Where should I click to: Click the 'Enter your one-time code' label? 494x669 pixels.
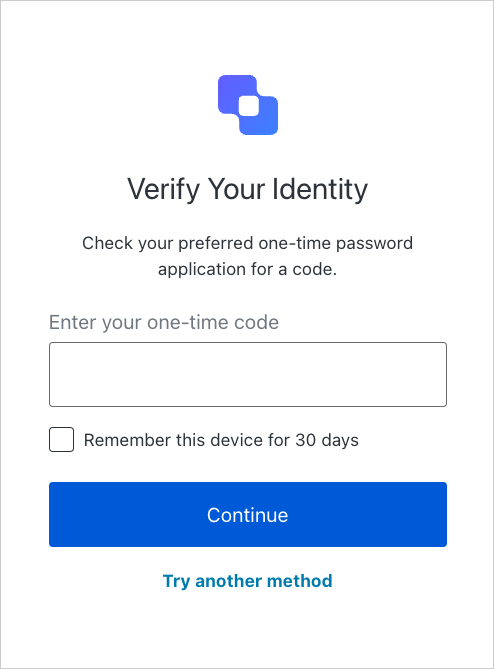click(x=164, y=322)
